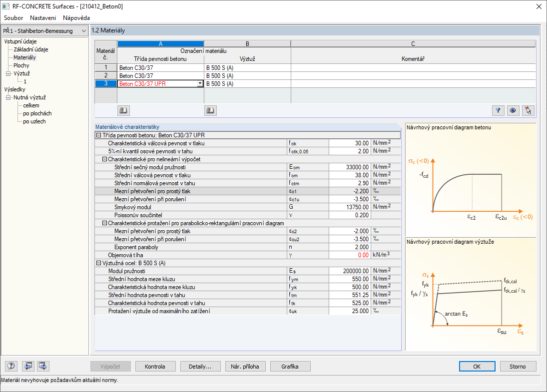Click the RF-CONCRETE application title icon

click(x=5, y=6)
